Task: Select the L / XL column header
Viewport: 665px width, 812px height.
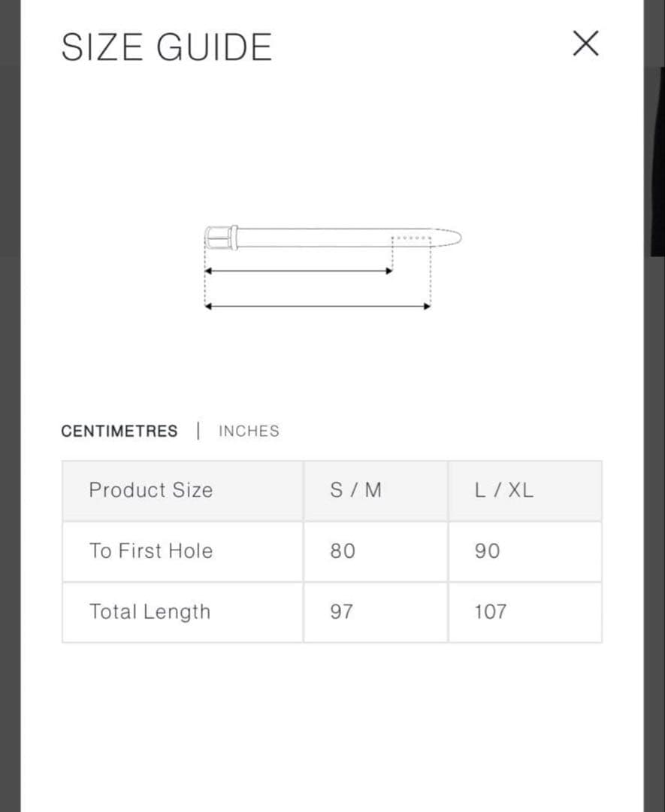Action: click(x=503, y=490)
